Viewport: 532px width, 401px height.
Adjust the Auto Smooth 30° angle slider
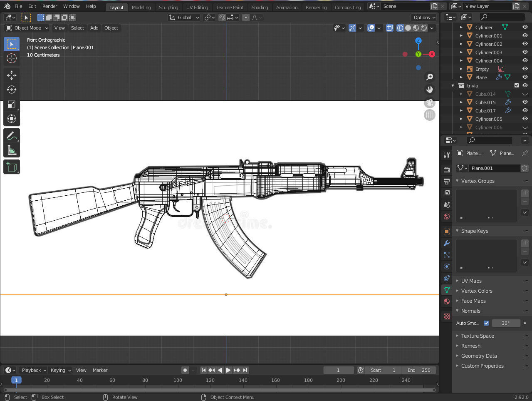pyautogui.click(x=506, y=323)
